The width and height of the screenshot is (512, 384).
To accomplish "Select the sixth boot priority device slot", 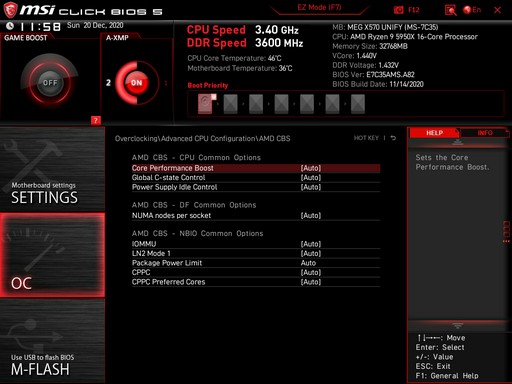I will [332, 104].
